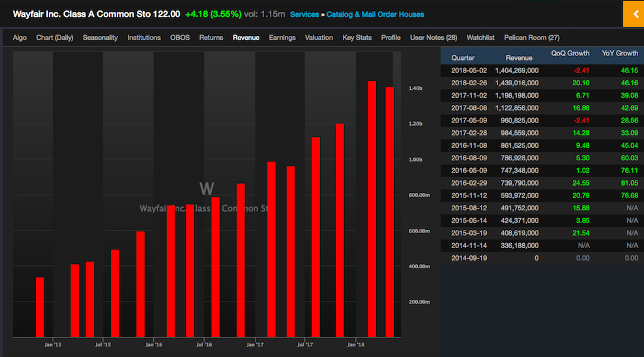Click the Quarter column header
The height and width of the screenshot is (357, 644).
(463, 58)
